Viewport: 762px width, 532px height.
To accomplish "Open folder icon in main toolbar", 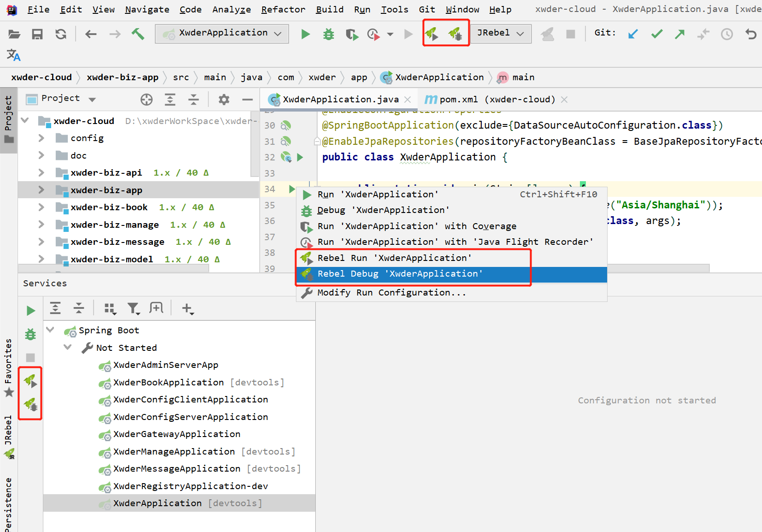I will [x=14, y=34].
